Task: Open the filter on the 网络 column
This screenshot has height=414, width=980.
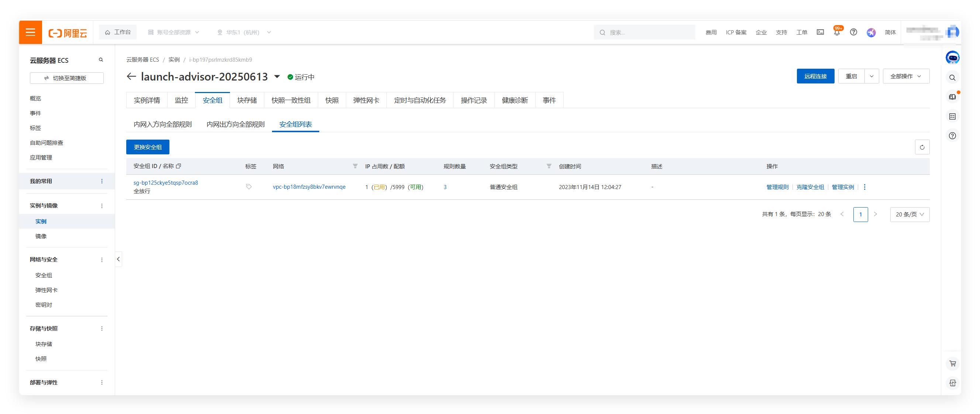Action: 355,166
